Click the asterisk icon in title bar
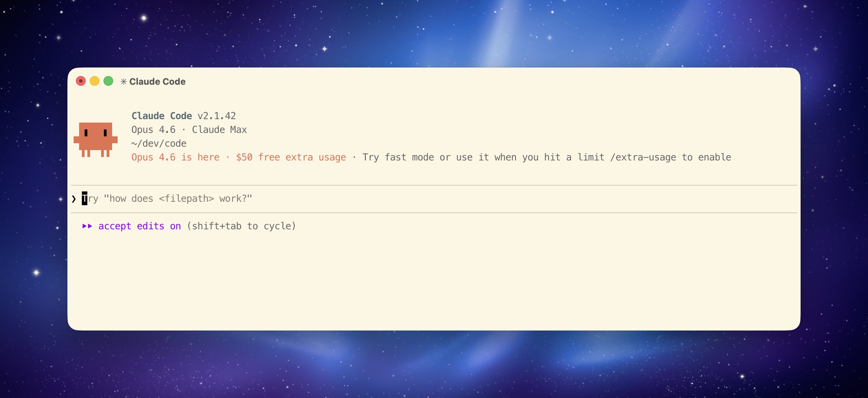This screenshot has height=398, width=868. pos(123,82)
